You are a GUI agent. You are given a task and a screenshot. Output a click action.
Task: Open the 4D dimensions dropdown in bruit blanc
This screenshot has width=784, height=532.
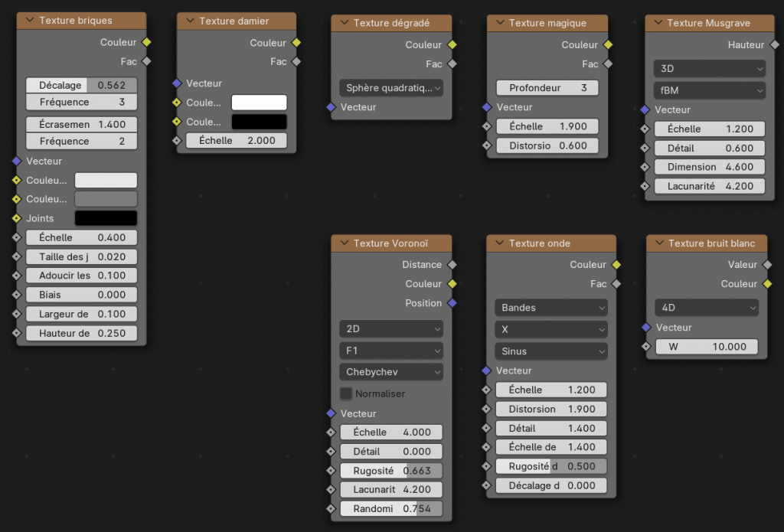(x=706, y=308)
